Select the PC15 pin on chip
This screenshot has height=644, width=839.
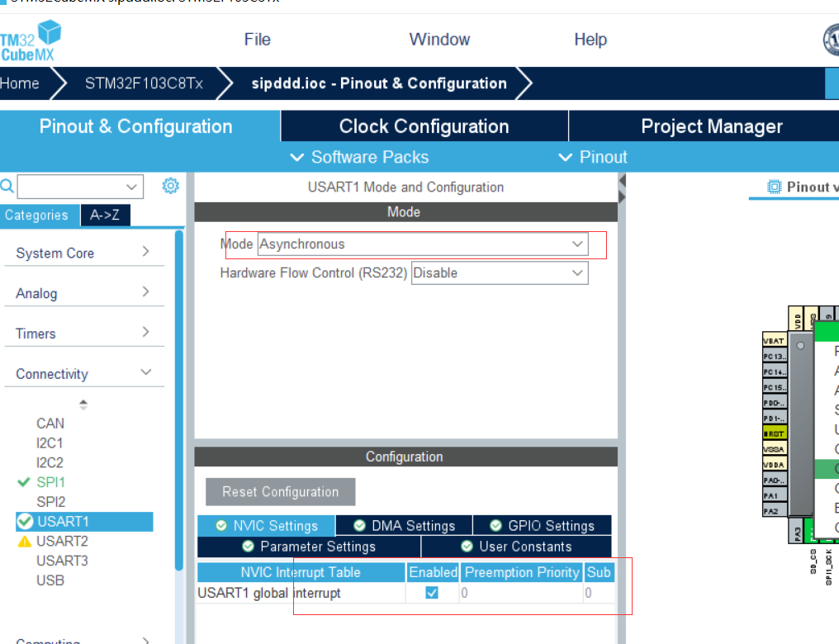click(775, 386)
